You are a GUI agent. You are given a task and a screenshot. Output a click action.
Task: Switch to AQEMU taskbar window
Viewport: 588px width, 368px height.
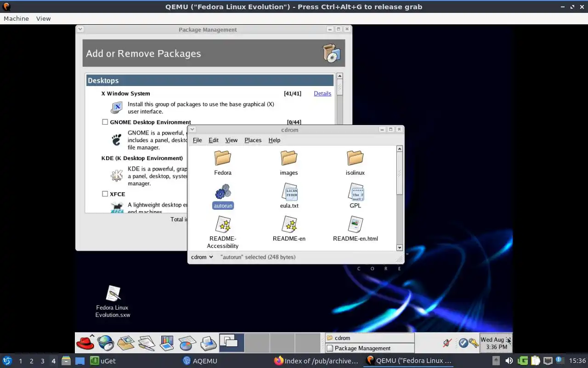[200, 361]
